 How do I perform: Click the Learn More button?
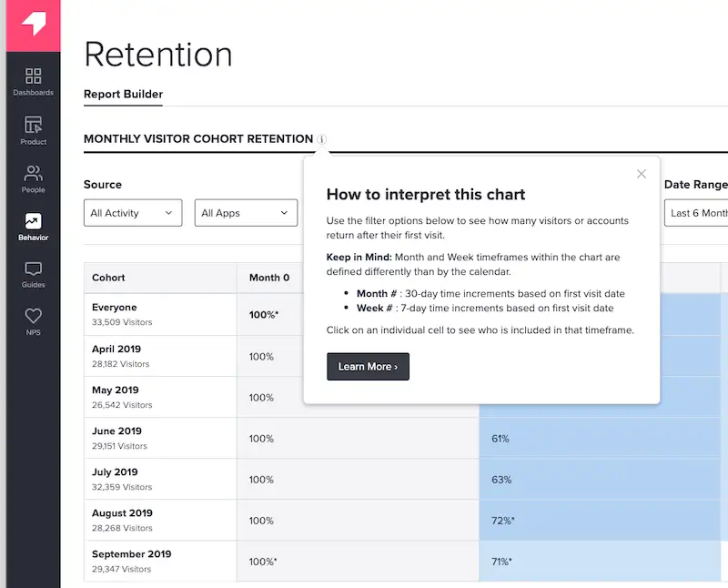(x=368, y=367)
